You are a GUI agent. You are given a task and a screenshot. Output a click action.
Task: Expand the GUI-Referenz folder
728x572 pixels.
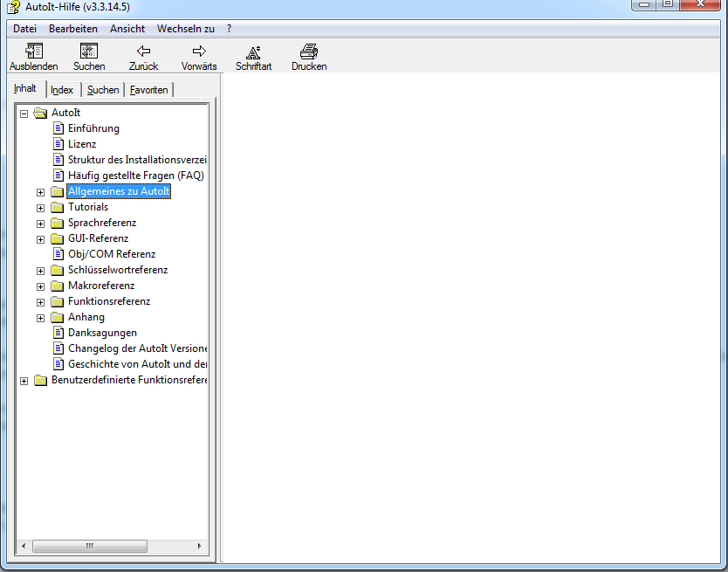[x=40, y=239]
